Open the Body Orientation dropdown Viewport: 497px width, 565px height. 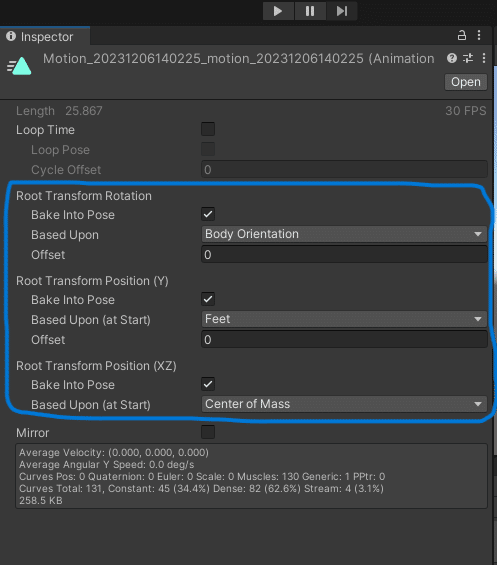[344, 234]
